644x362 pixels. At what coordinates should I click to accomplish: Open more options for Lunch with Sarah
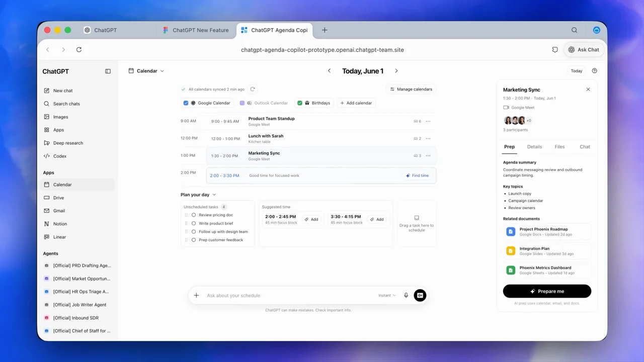click(x=428, y=138)
